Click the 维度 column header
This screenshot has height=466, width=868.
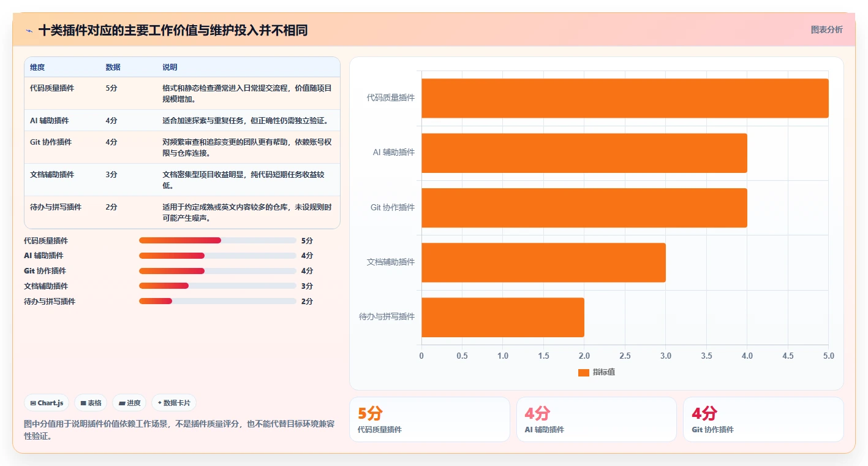pyautogui.click(x=37, y=67)
